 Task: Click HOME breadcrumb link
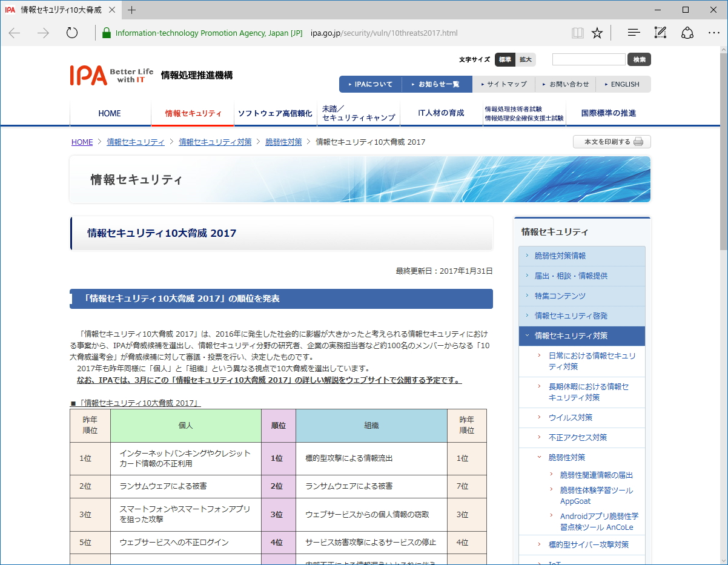pyautogui.click(x=82, y=142)
